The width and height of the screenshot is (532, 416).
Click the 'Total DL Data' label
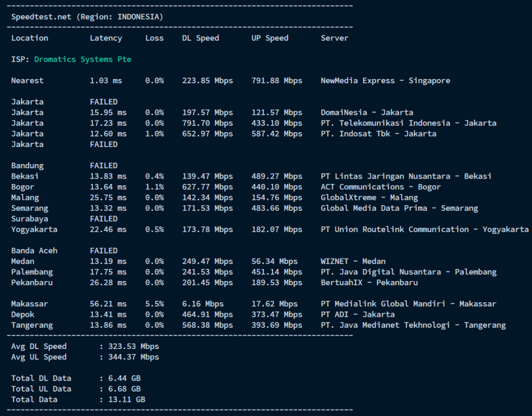point(42,379)
